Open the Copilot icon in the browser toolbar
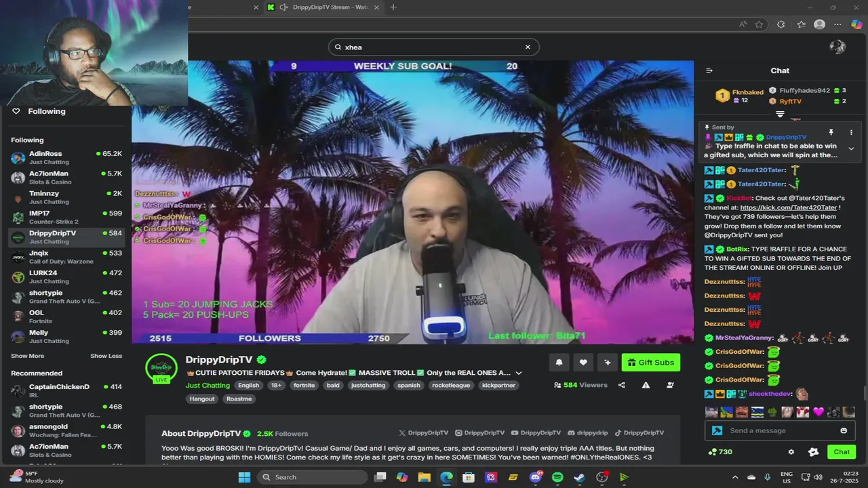 856,24
